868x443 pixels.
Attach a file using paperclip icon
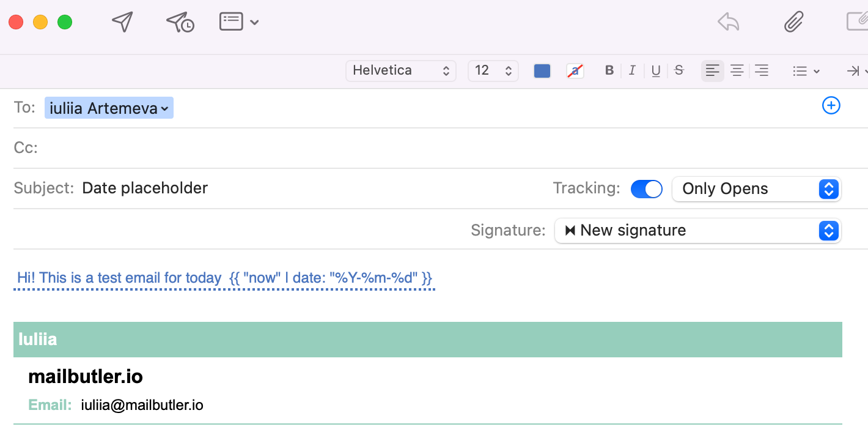point(793,22)
